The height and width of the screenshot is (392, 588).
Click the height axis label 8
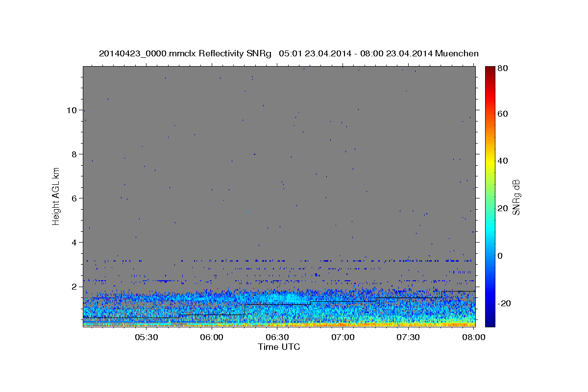tap(74, 154)
